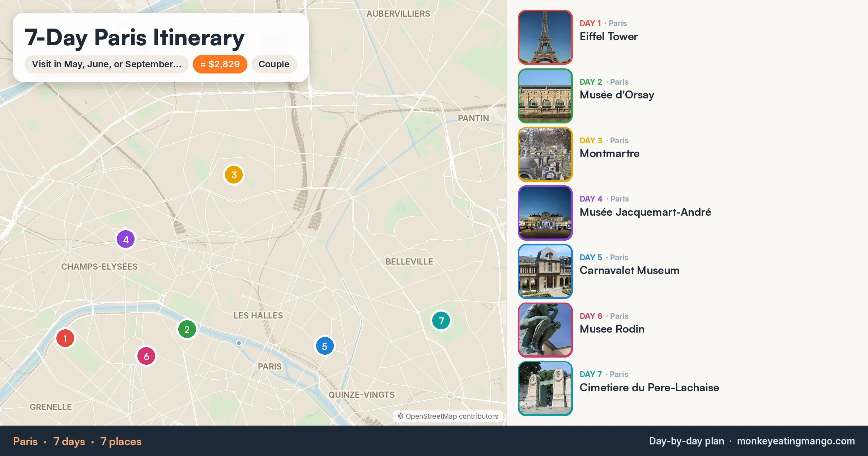Click the DAY 7 label
Image resolution: width=868 pixels, height=456 pixels.
[x=591, y=374]
